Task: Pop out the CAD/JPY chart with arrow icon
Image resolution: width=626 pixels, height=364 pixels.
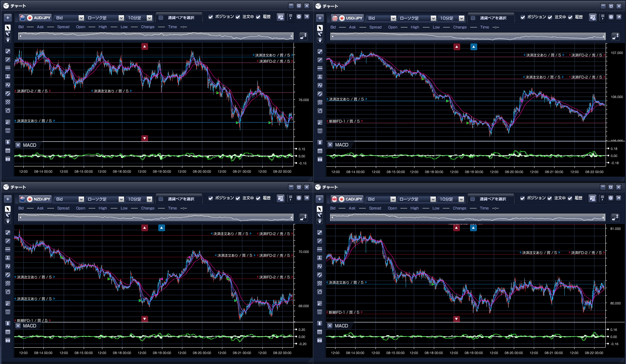Action: [x=619, y=198]
